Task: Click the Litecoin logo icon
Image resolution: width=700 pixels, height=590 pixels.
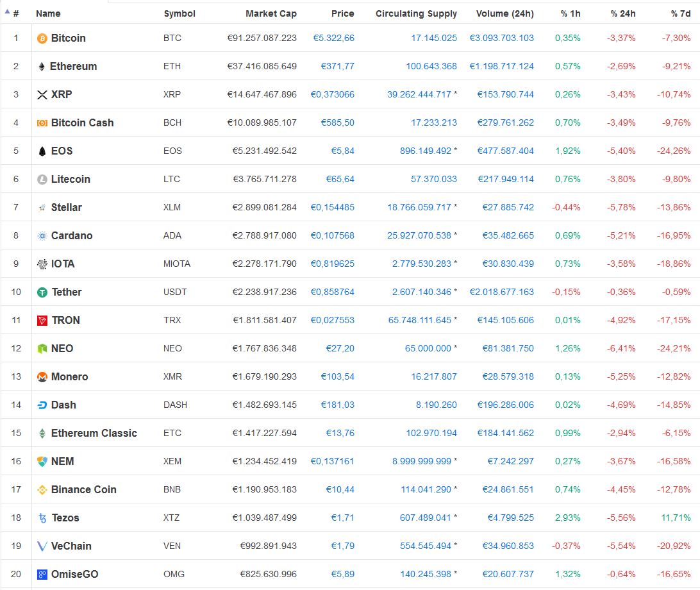Action: 42,179
